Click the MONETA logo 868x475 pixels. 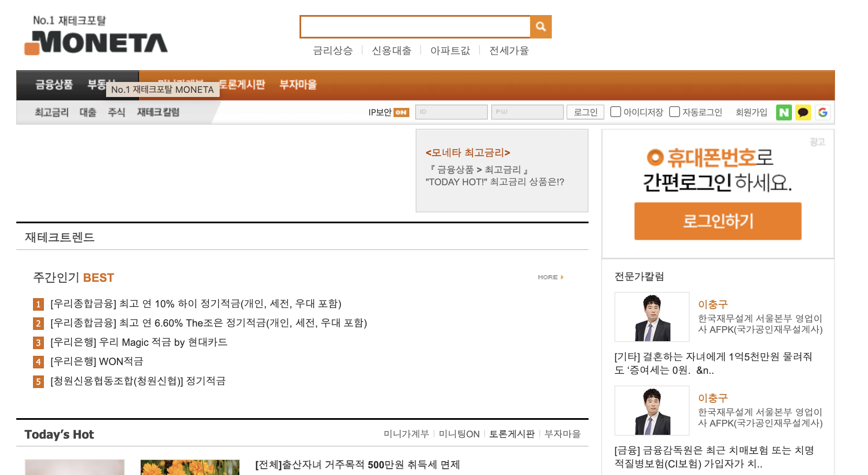tap(97, 42)
